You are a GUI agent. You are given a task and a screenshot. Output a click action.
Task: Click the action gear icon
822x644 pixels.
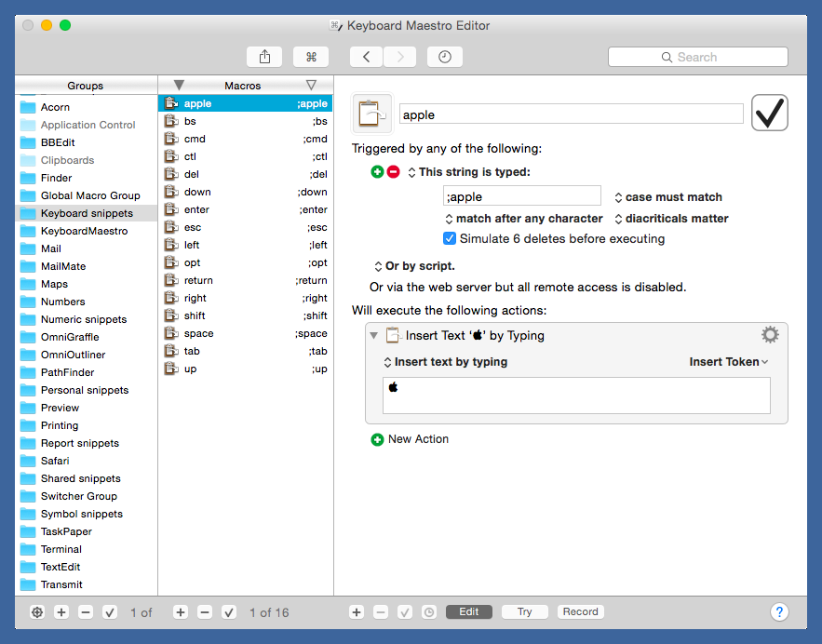(770, 335)
